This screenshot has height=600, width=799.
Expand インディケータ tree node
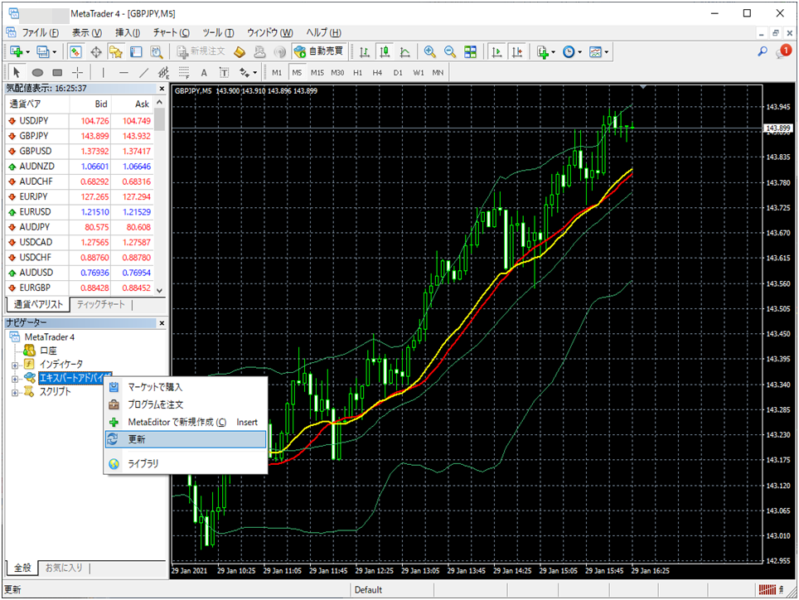[15, 365]
